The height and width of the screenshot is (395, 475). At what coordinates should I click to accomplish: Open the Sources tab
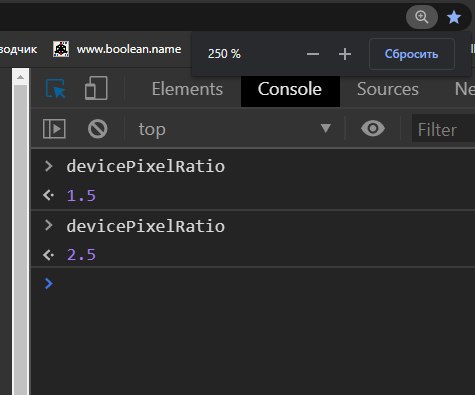click(388, 89)
